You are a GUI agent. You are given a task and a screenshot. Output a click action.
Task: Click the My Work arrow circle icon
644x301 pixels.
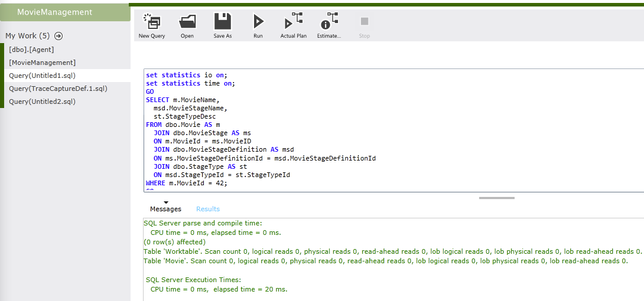(58, 35)
